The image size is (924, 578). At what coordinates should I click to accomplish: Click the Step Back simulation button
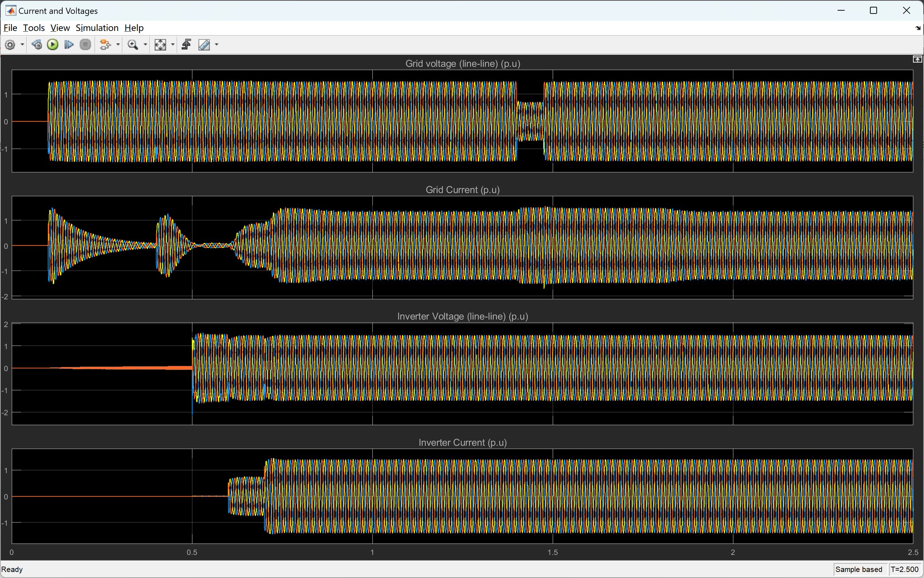click(x=37, y=45)
